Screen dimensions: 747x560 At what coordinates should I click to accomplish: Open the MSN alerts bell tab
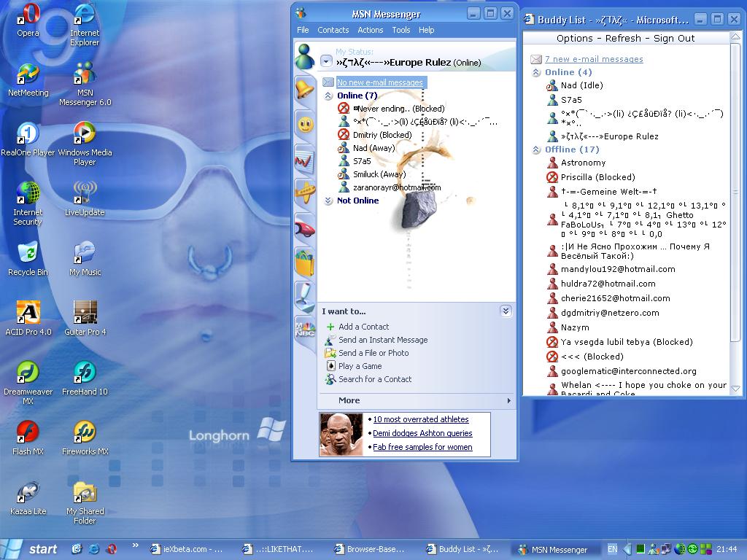304,89
